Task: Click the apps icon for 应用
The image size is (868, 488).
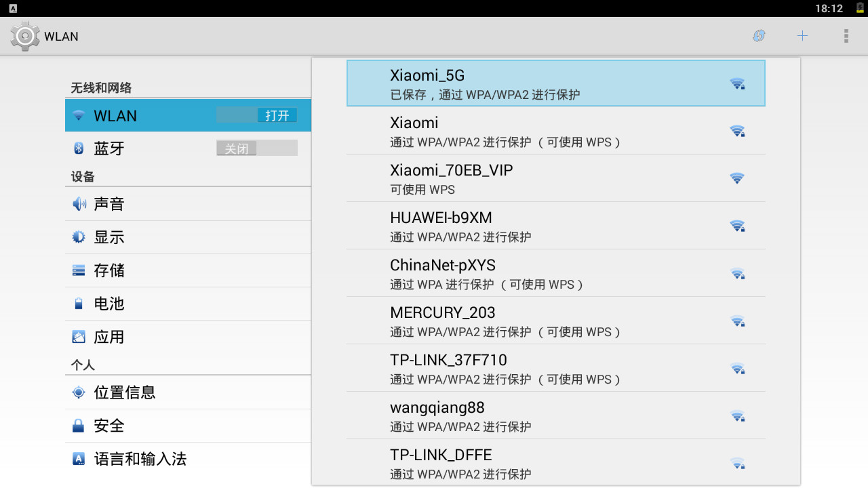Action: click(79, 337)
